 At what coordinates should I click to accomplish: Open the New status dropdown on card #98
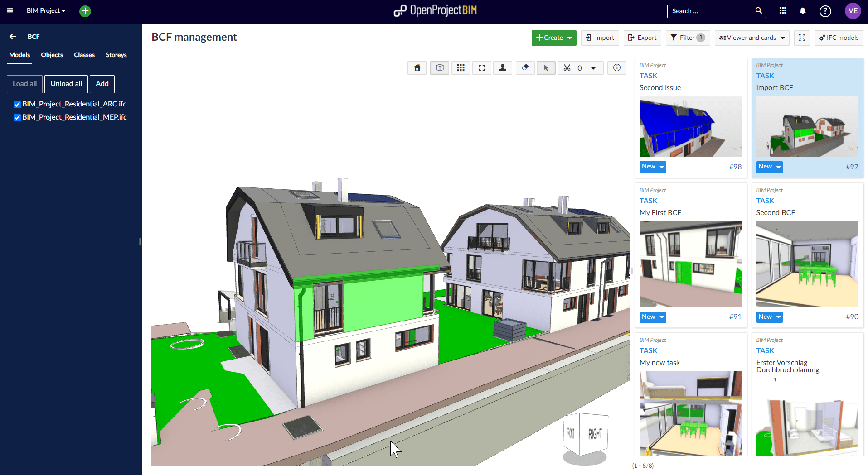coord(653,167)
